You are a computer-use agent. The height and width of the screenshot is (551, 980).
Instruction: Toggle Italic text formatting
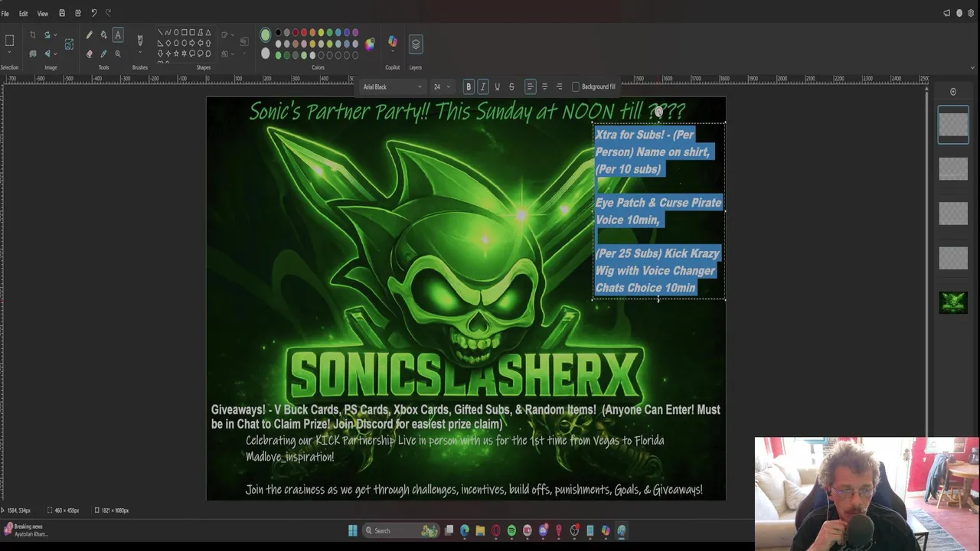coord(483,86)
